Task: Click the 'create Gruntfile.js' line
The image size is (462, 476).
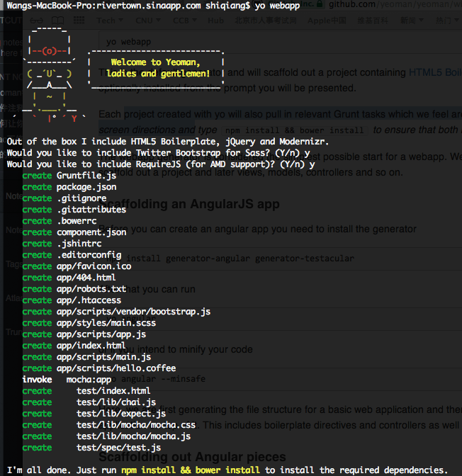Action: 69,176
